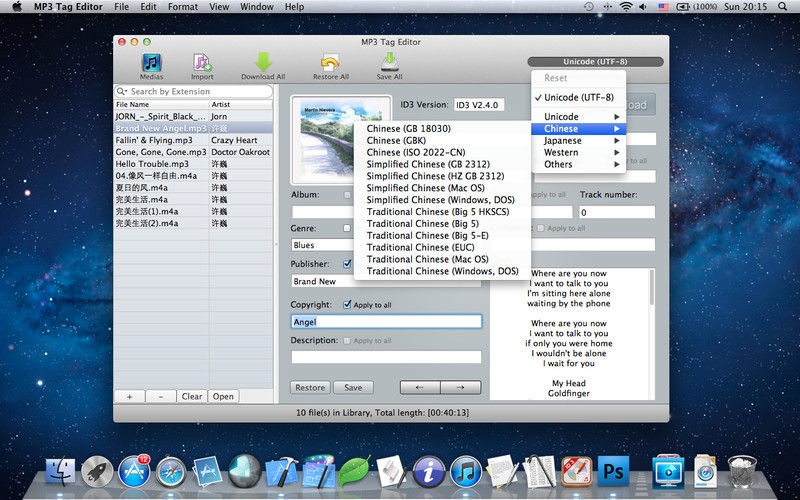Open green leaf Coda icon in Dock
Image resolution: width=800 pixels, height=500 pixels.
point(354,471)
